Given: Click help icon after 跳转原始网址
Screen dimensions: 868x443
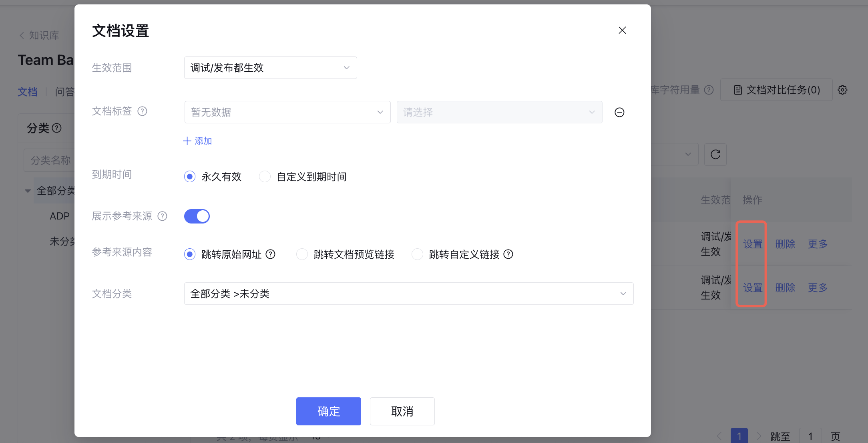Looking at the screenshot, I should (271, 254).
